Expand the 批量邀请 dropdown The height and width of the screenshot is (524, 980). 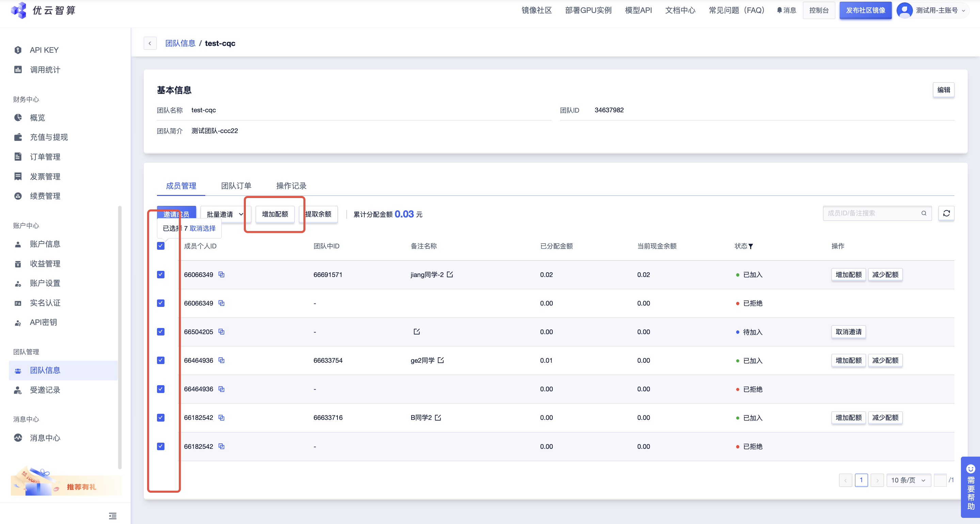click(x=224, y=214)
